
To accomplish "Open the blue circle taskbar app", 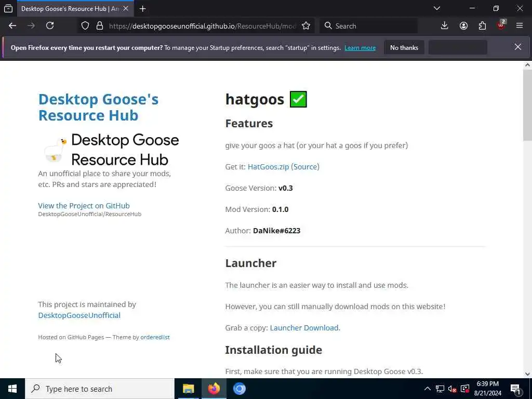I will pos(239,389).
